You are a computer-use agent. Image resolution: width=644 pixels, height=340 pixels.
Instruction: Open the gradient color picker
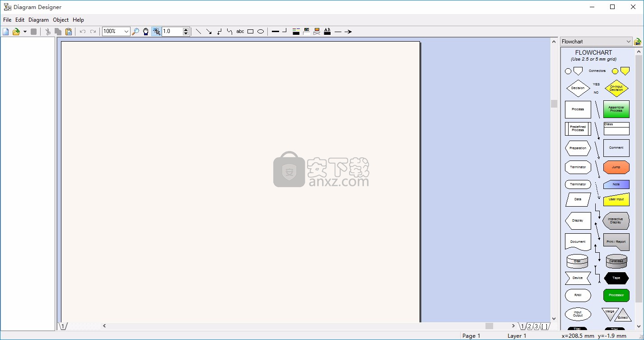(317, 32)
